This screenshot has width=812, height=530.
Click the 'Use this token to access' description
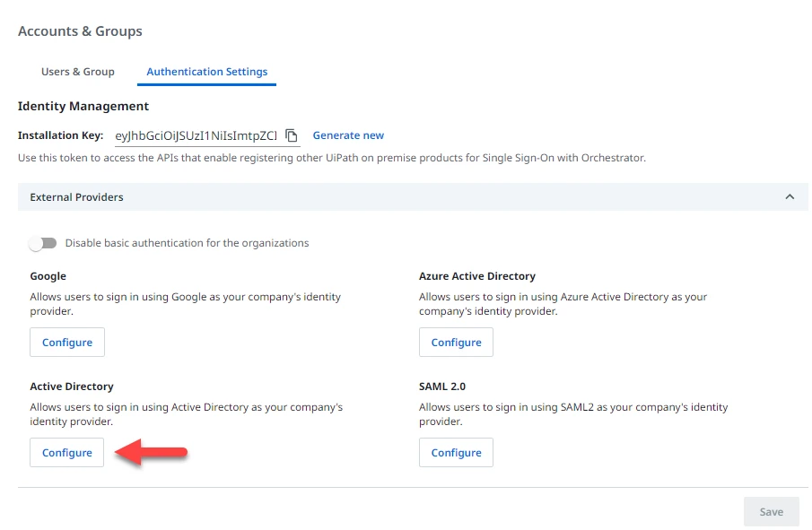click(x=332, y=158)
